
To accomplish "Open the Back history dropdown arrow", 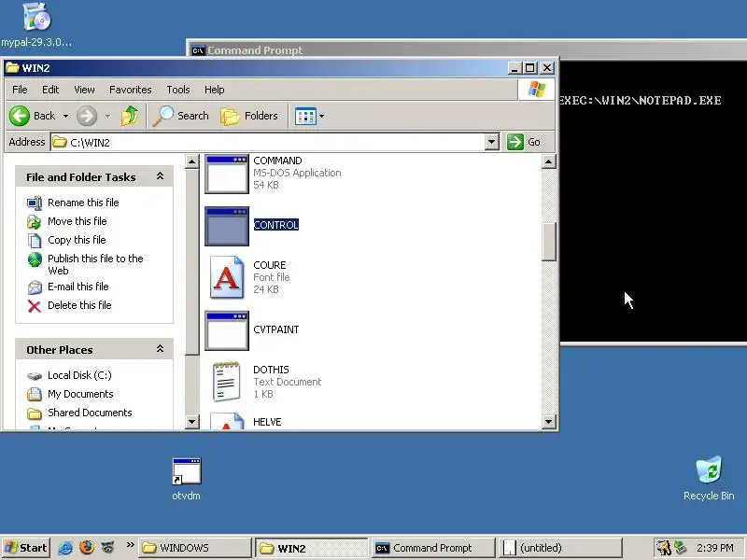I will [65, 116].
